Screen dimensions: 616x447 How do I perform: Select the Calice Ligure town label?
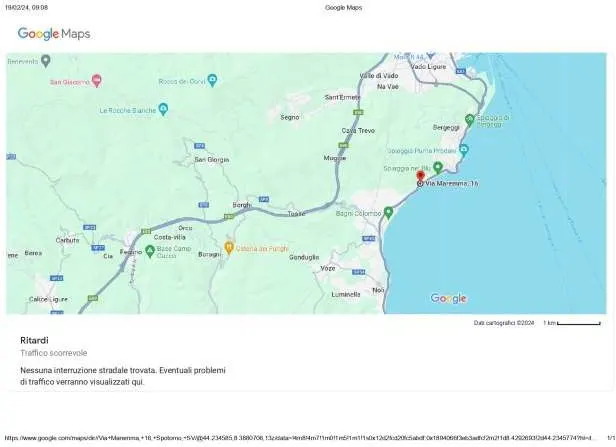(x=48, y=299)
